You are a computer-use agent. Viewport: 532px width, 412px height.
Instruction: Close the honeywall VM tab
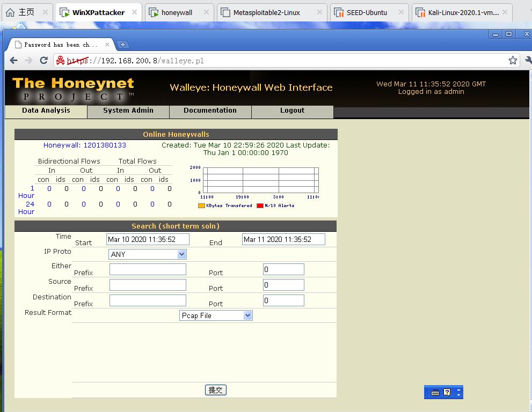click(x=206, y=12)
